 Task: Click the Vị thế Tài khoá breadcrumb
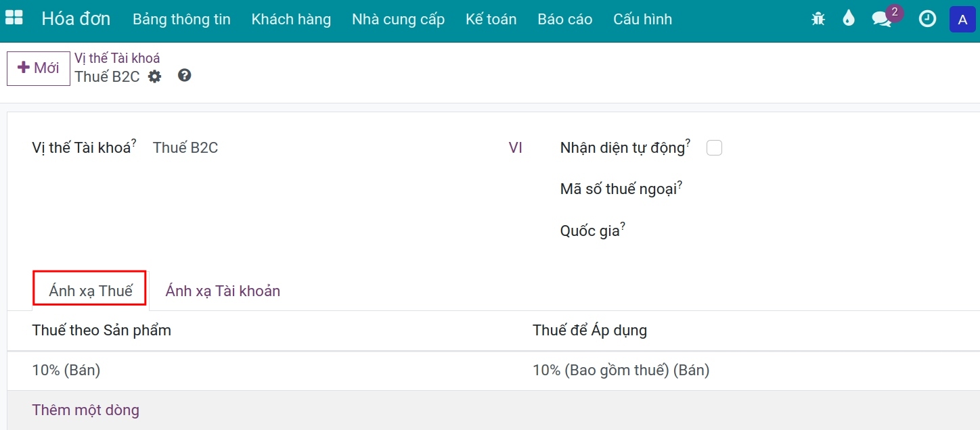point(117,58)
